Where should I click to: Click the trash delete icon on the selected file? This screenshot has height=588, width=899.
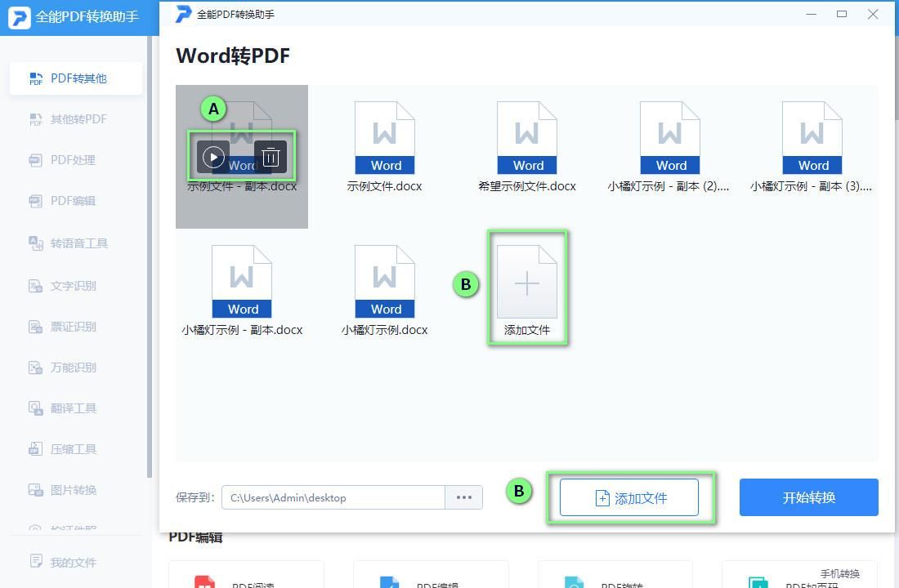coord(271,156)
